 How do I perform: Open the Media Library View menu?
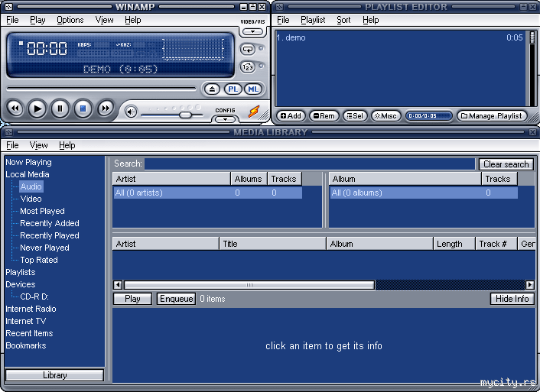pyautogui.click(x=38, y=145)
